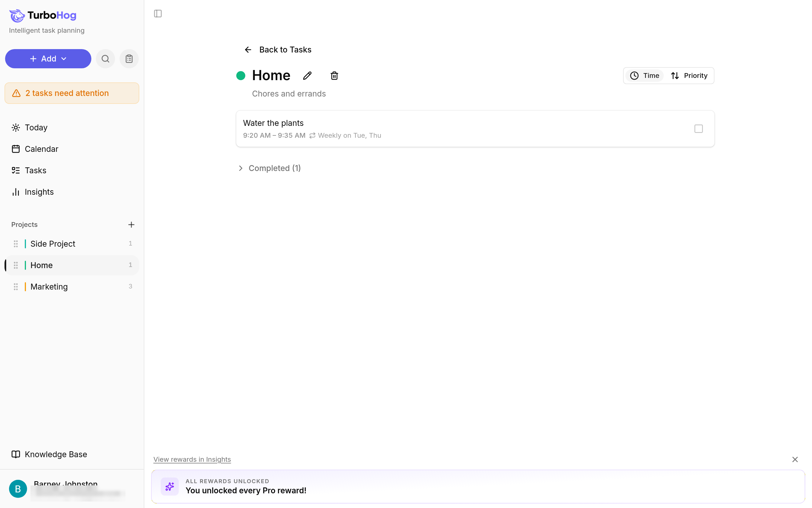Check off Water the plants task
This screenshot has width=812, height=508.
(699, 129)
